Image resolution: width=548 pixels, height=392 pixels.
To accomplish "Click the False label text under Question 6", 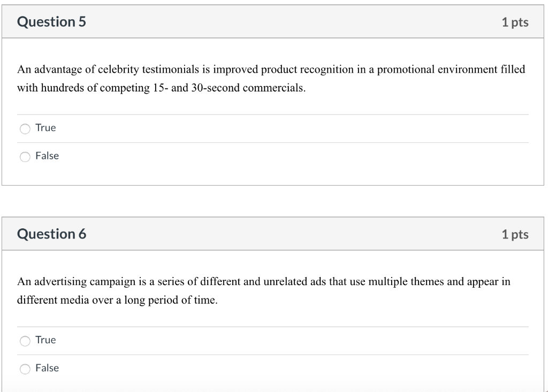I will click(x=47, y=368).
